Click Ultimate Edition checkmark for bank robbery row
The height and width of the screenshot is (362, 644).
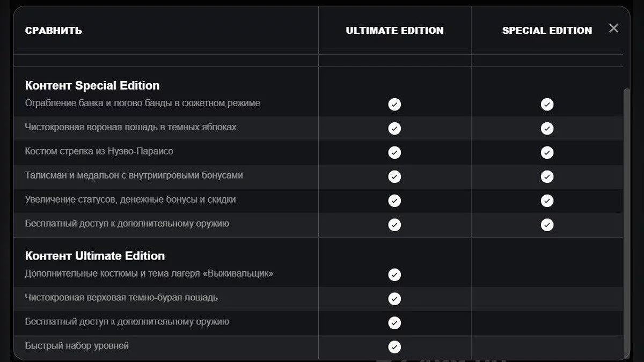394,104
